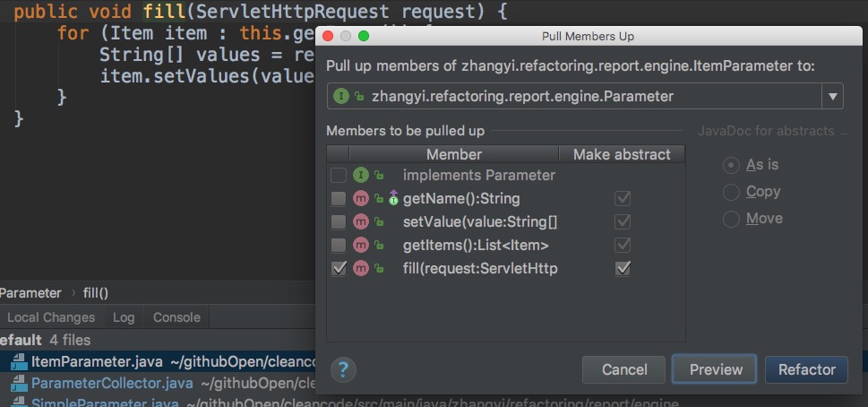Click the Refactor button
Viewport: 868px width, 407px height.
tap(806, 369)
